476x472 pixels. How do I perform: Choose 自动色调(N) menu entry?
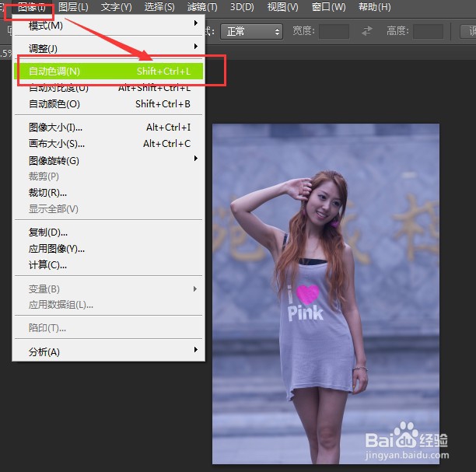(108, 71)
